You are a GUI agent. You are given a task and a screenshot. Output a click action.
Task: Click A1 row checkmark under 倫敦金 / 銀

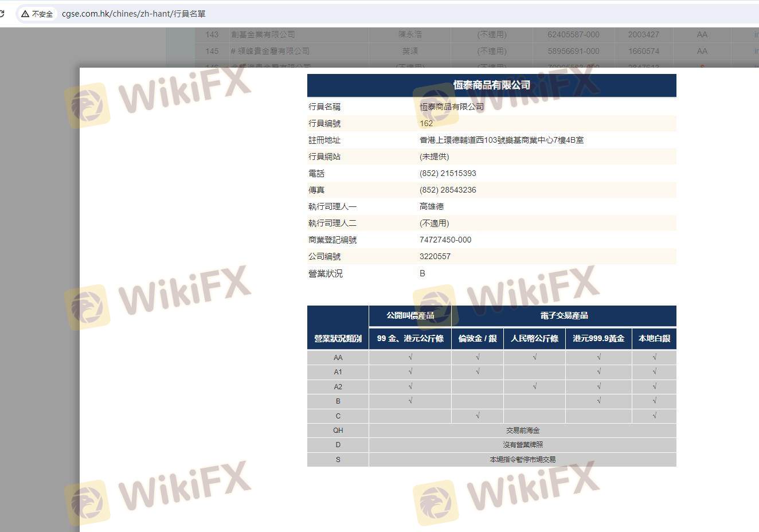tap(478, 372)
